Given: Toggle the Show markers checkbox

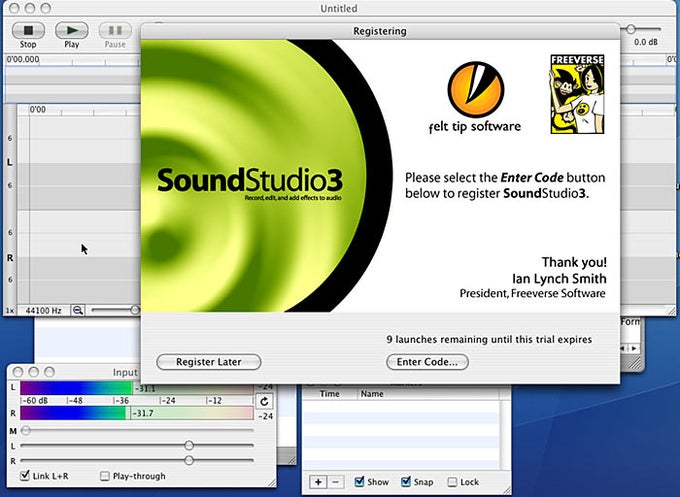Looking at the screenshot, I should click(359, 481).
